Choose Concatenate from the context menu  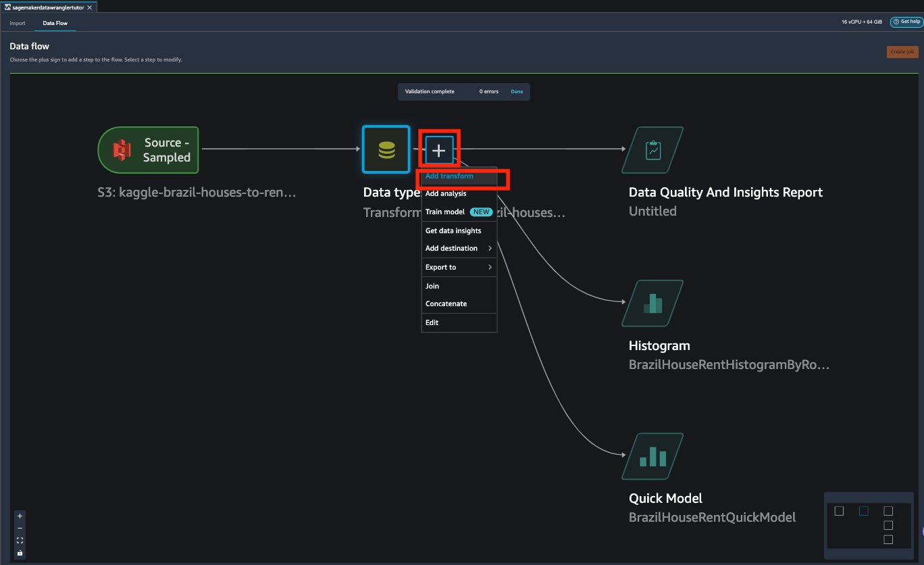point(459,303)
